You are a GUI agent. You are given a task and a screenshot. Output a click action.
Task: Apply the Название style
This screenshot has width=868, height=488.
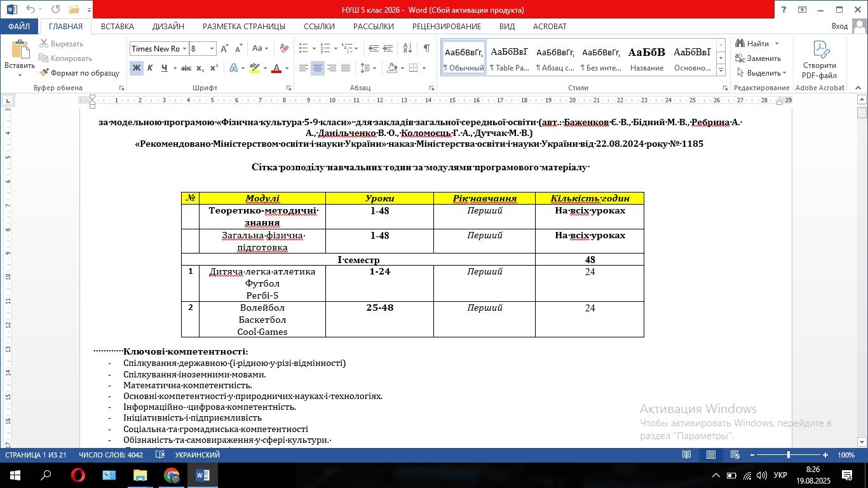(x=646, y=58)
